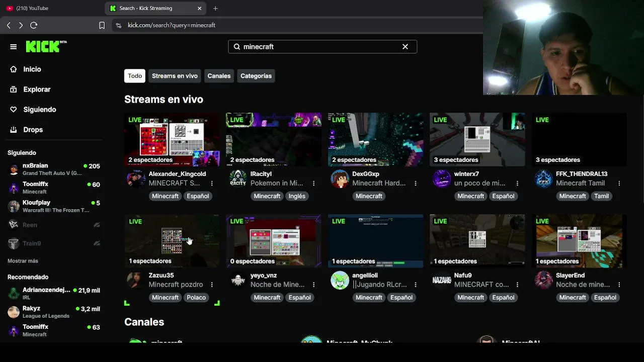The image size is (644, 362).
Task: Close the Search - Kick Streaming tab
Action: 199,8
